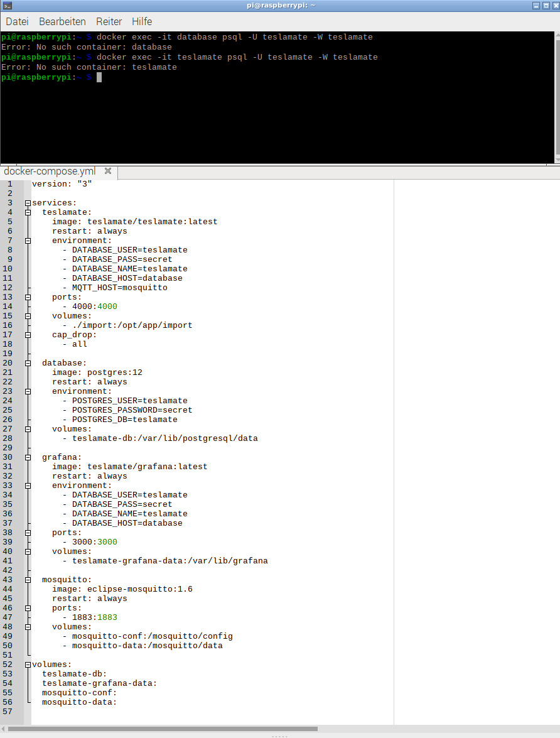Open the Reiter menu
The height and width of the screenshot is (738, 560).
(x=109, y=21)
